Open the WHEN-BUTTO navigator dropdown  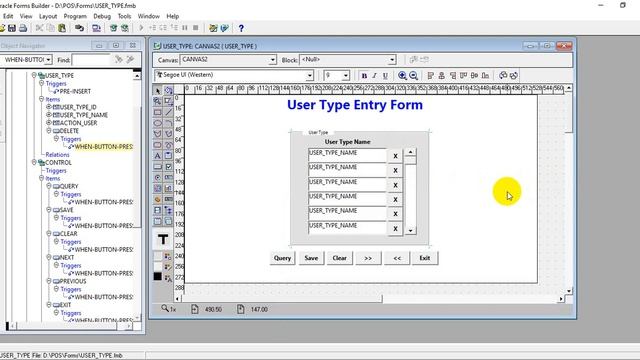point(48,60)
